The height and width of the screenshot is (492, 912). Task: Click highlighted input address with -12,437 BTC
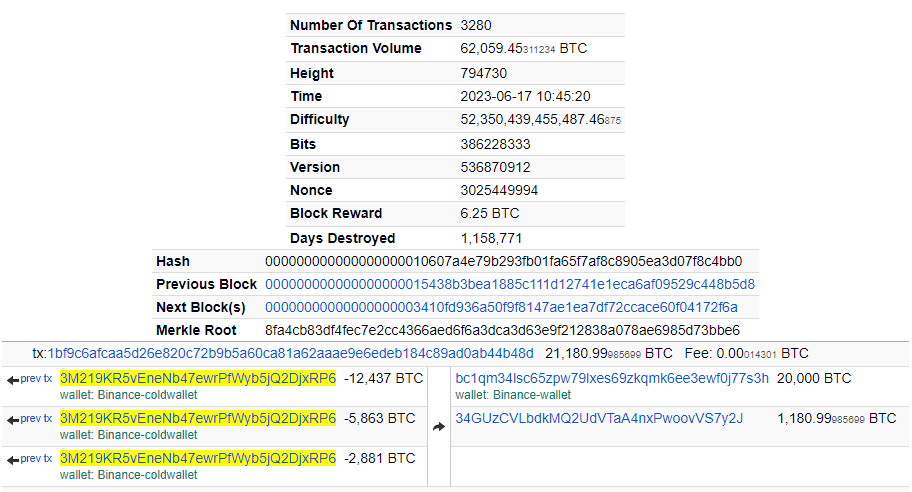(x=198, y=379)
